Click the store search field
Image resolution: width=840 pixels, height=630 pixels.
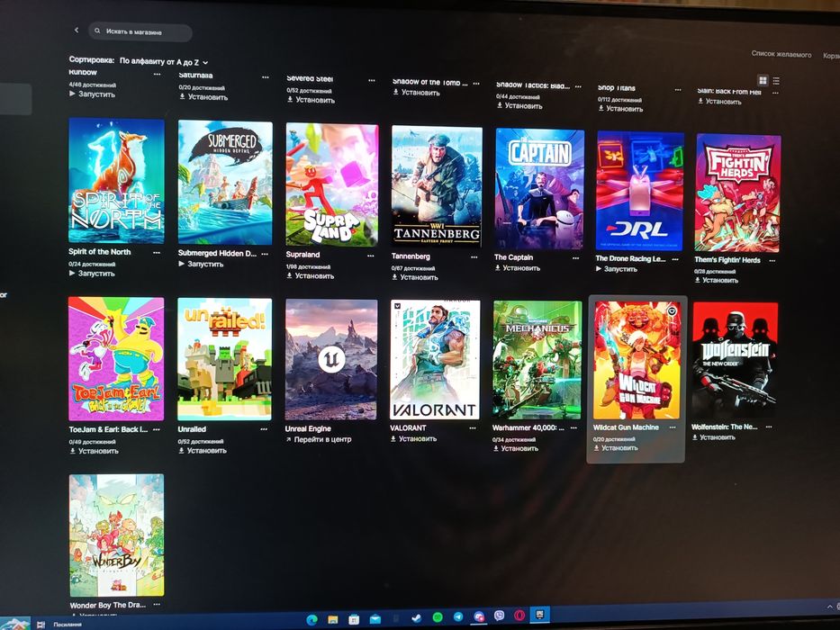click(140, 32)
